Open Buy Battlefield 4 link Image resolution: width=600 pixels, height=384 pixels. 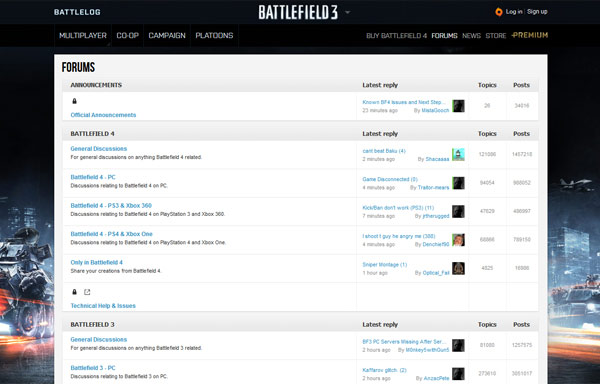[396, 36]
